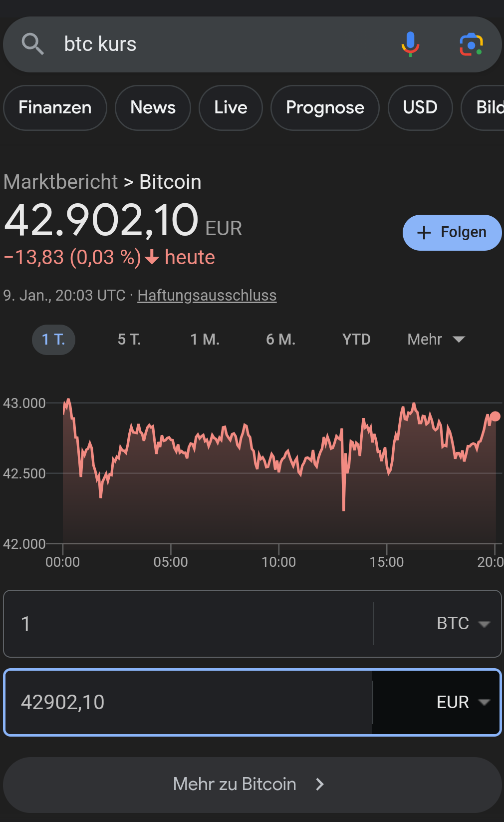
Task: Select the 1 T. time range
Action: pos(53,340)
